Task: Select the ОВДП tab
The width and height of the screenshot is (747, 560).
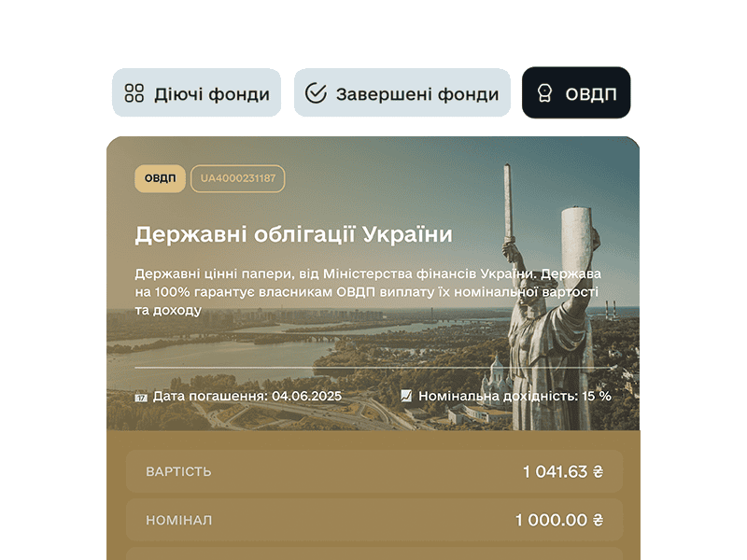Action: (576, 92)
